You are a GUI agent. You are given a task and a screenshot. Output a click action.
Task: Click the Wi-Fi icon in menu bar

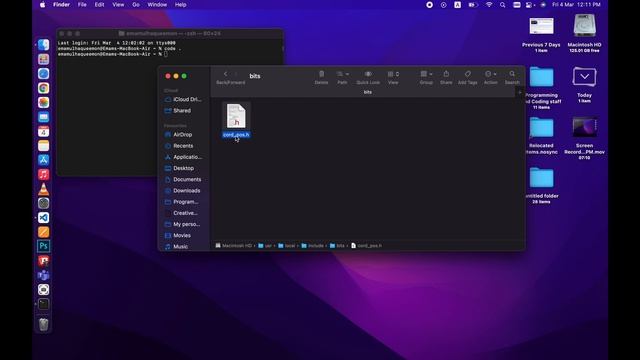click(x=489, y=4)
